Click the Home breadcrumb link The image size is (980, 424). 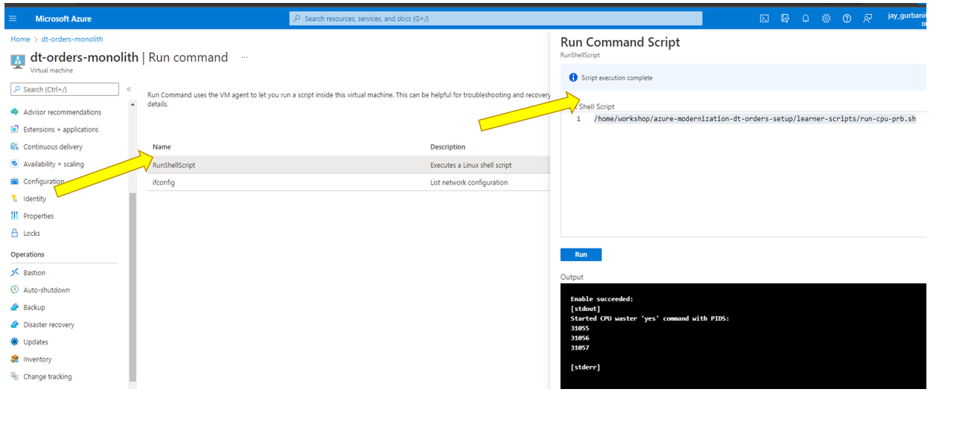click(x=20, y=39)
